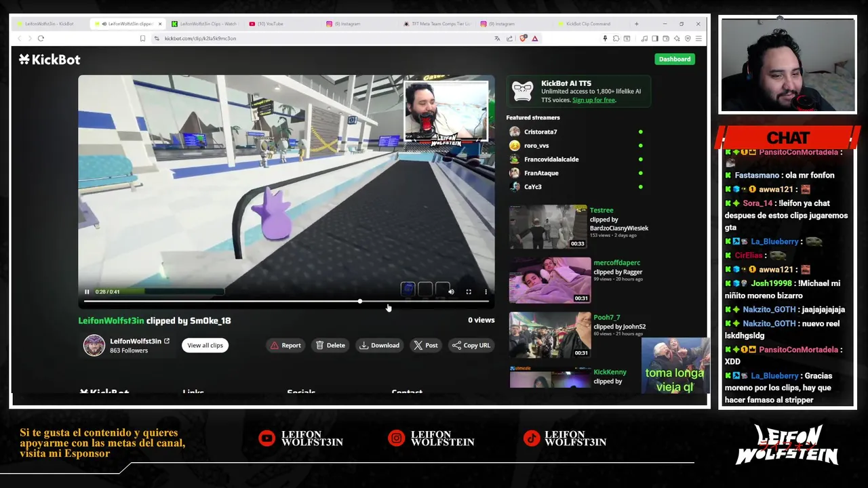Bookmark this page
This screenshot has width=868, height=488.
pos(142,39)
